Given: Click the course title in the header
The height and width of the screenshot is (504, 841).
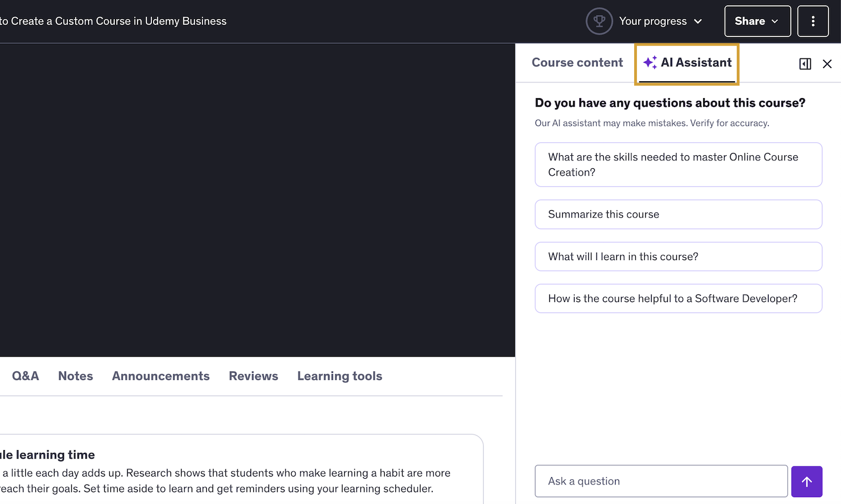Looking at the screenshot, I should 113,21.
